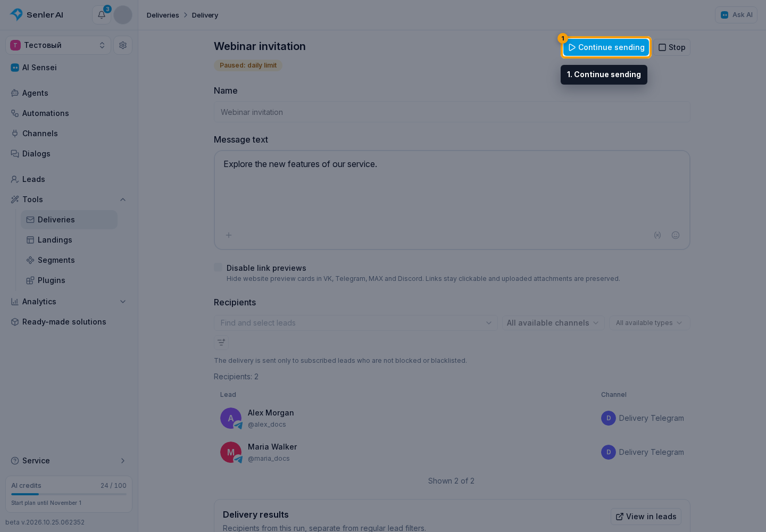Screen dimensions: 766x532
Task: Click Continue sending button
Action: [606, 47]
